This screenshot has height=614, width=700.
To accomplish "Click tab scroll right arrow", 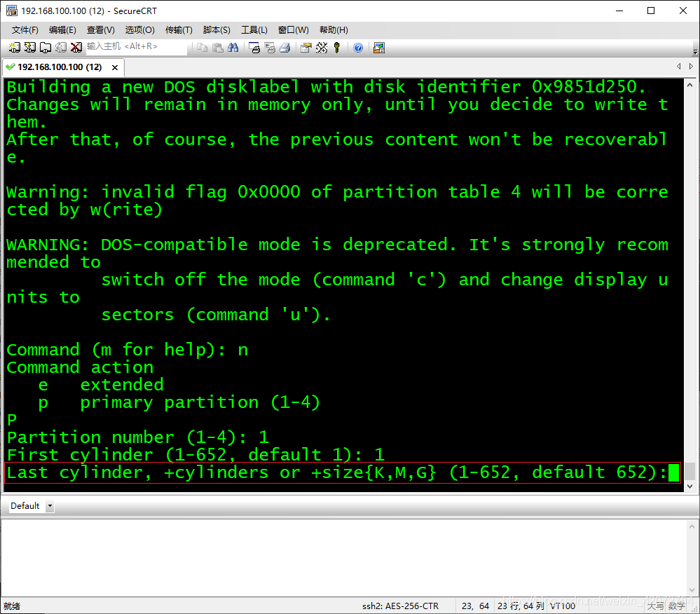I will pos(691,66).
